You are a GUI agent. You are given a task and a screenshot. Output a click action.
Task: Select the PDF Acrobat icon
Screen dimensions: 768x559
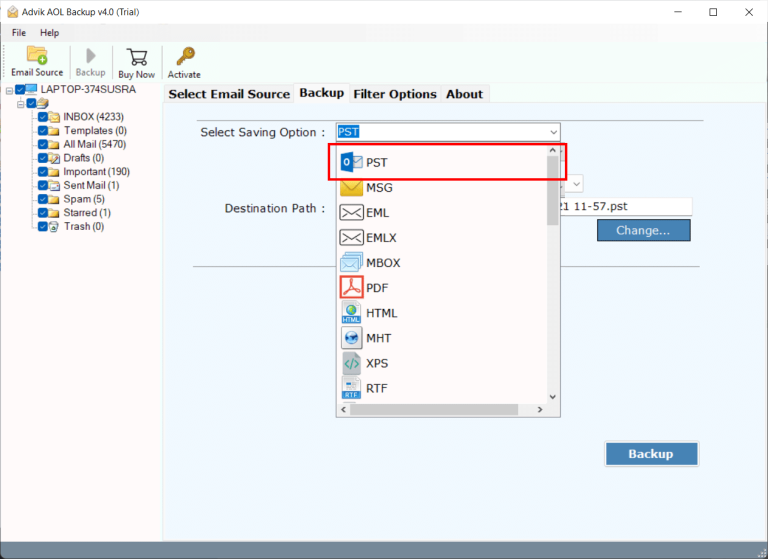[x=351, y=288]
